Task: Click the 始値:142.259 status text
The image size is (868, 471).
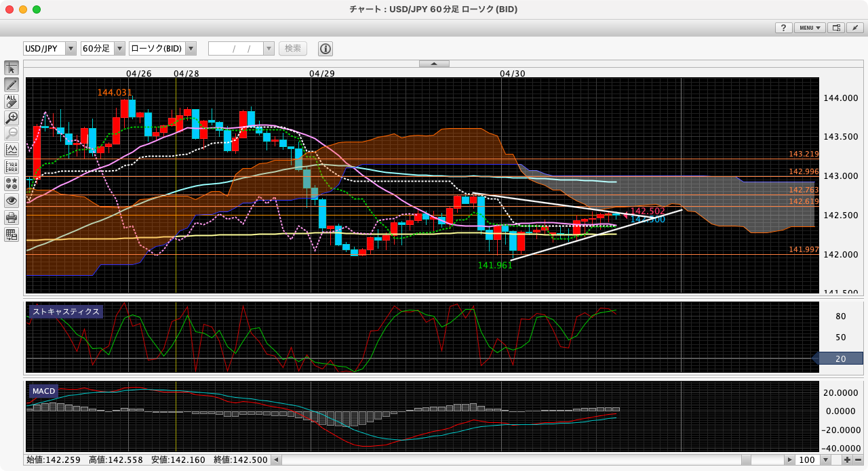Action: (x=54, y=459)
